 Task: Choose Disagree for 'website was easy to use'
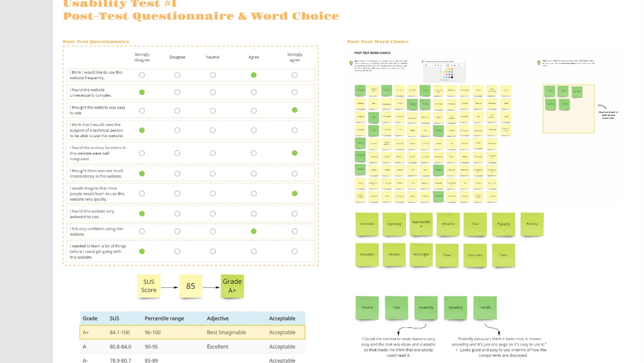tap(177, 111)
